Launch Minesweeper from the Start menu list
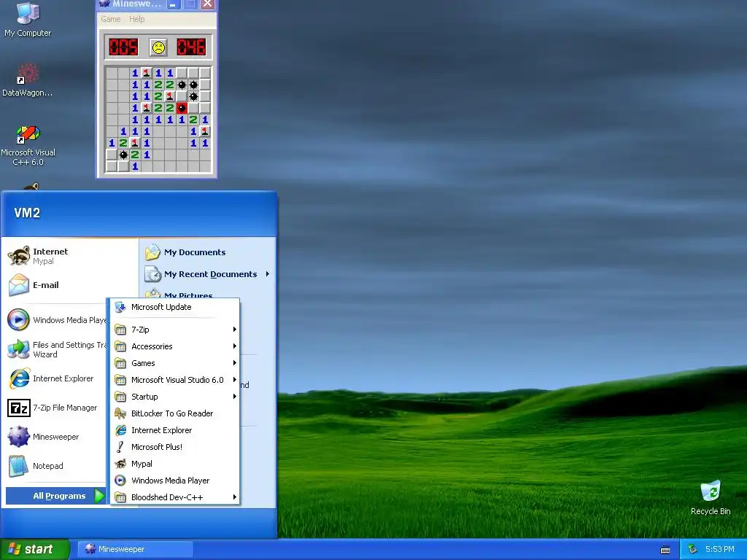The height and width of the screenshot is (560, 747). (x=56, y=437)
